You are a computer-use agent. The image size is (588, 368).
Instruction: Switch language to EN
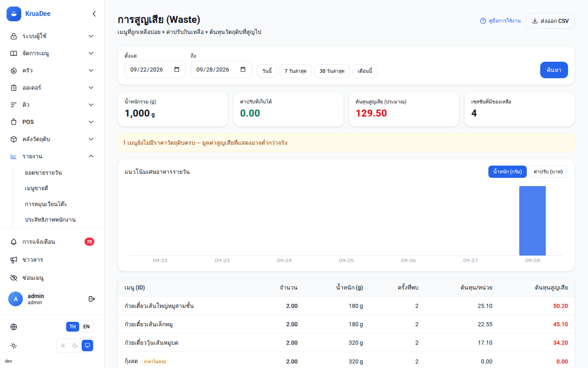[87, 327]
